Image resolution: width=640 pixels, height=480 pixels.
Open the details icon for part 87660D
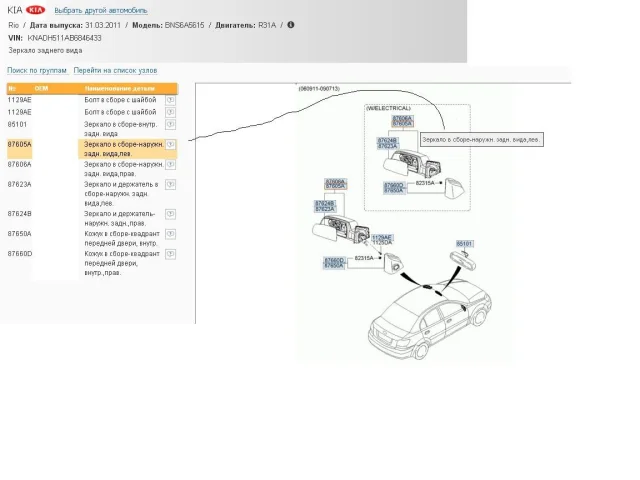pyautogui.click(x=170, y=254)
